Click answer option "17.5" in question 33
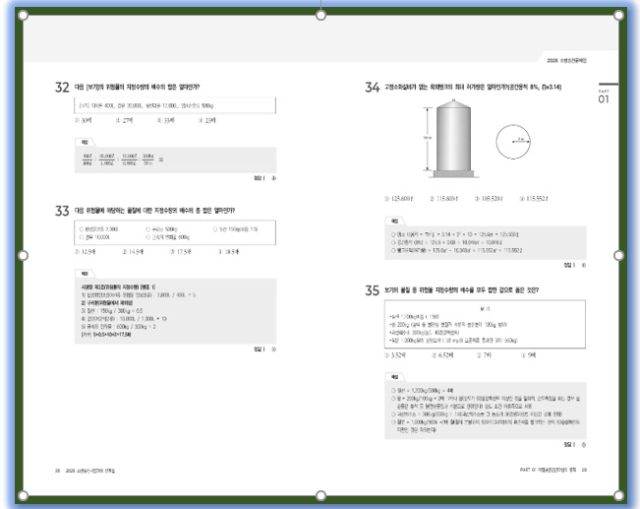The height and width of the screenshot is (509, 640). point(181,252)
